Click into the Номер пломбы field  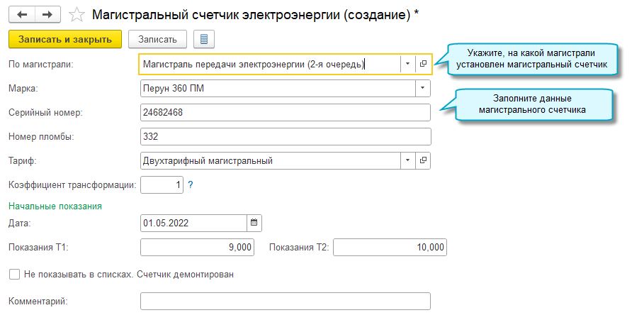point(286,137)
